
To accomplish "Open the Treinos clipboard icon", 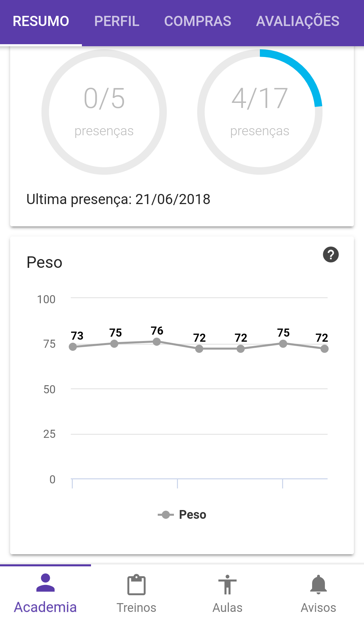I will 136,585.
